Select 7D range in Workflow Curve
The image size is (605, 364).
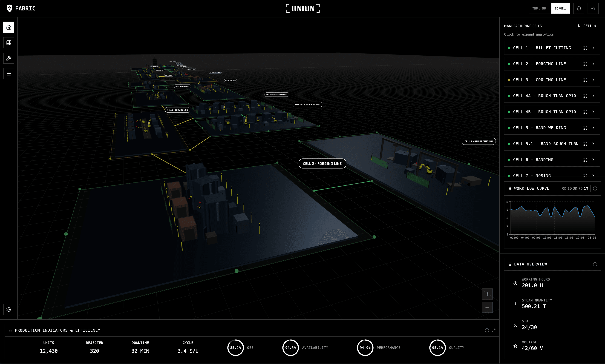580,188
